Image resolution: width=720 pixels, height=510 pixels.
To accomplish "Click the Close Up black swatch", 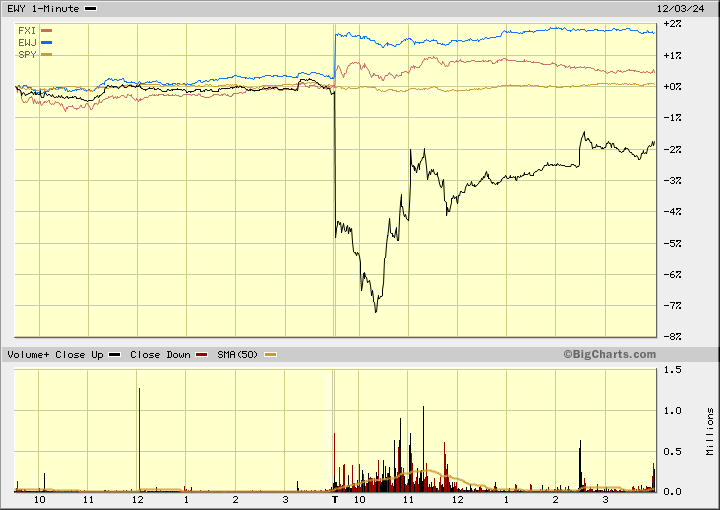I will (x=115, y=355).
